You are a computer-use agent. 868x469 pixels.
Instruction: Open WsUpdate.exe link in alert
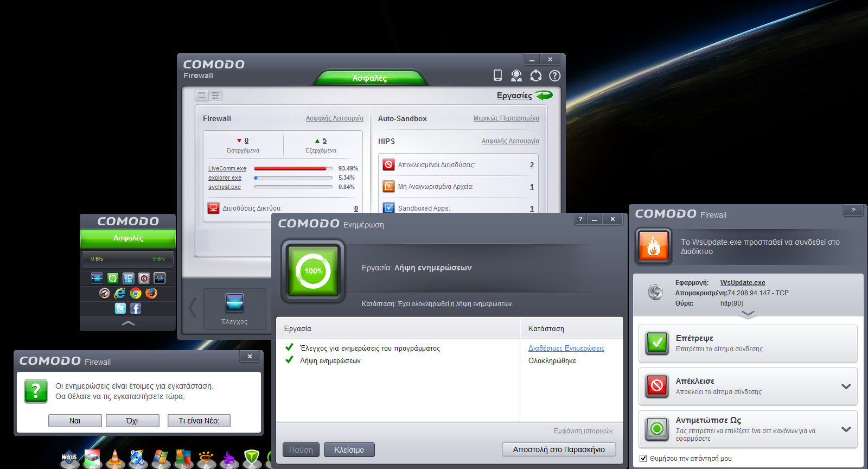743,283
